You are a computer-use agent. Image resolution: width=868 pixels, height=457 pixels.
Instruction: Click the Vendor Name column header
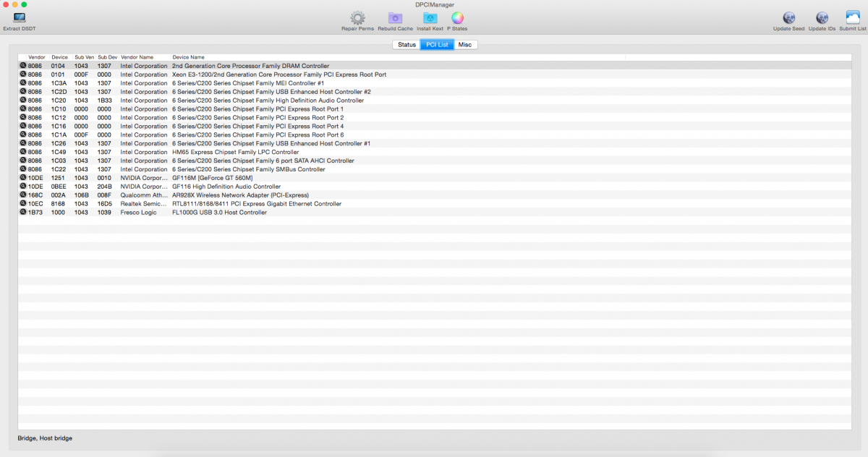[x=137, y=57]
